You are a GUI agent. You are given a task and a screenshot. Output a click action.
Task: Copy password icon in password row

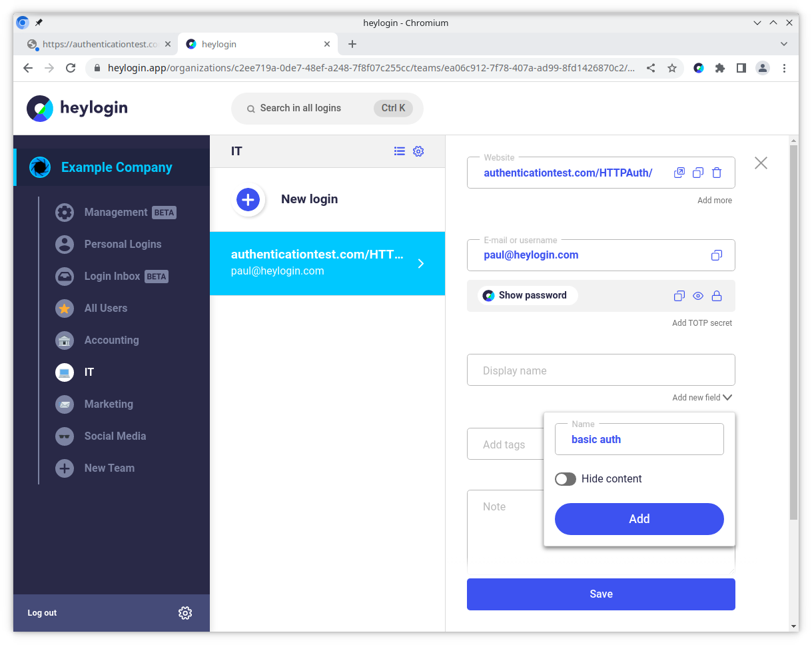click(679, 296)
